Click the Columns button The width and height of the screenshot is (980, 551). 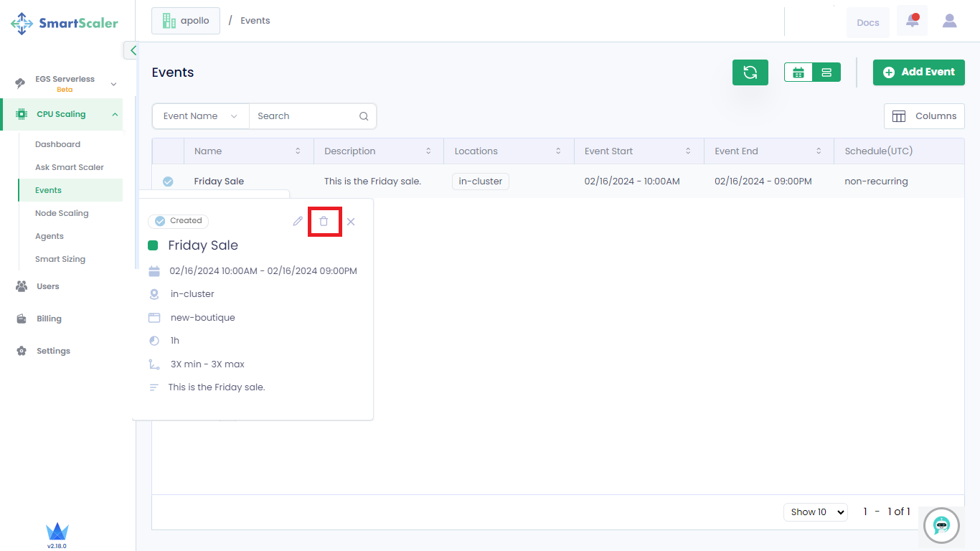pyautogui.click(x=924, y=116)
